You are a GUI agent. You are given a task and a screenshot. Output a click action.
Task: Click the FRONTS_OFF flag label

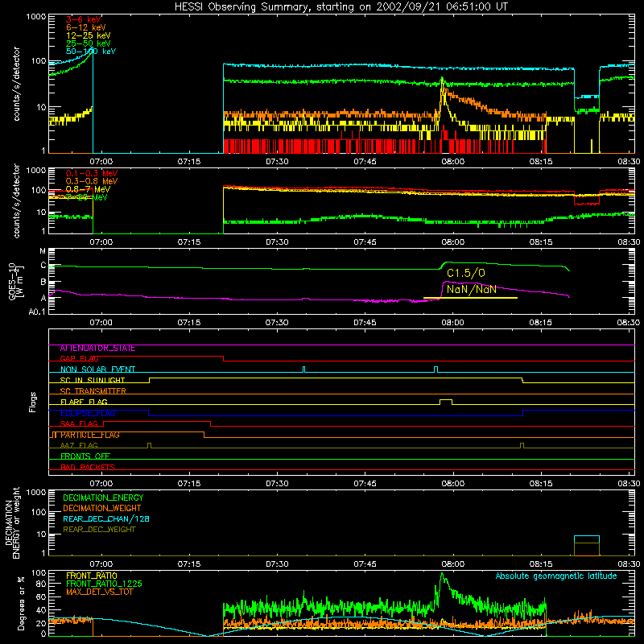[x=85, y=456]
